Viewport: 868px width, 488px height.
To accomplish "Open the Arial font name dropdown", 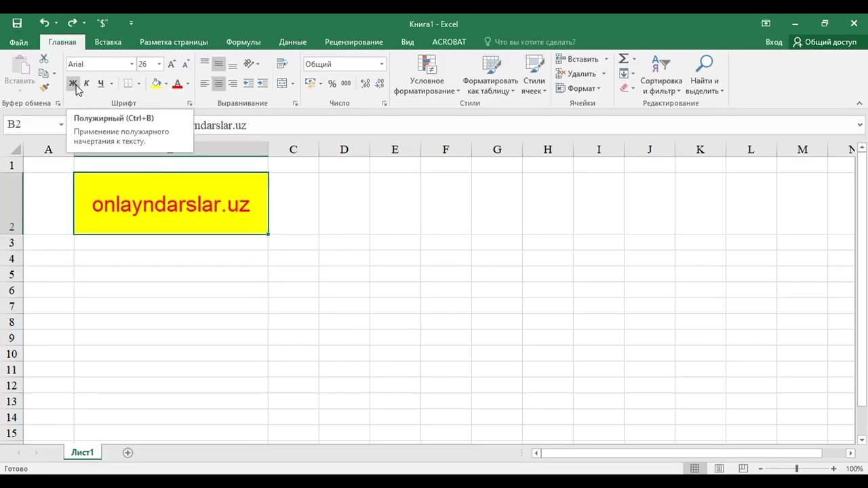I will coord(132,64).
